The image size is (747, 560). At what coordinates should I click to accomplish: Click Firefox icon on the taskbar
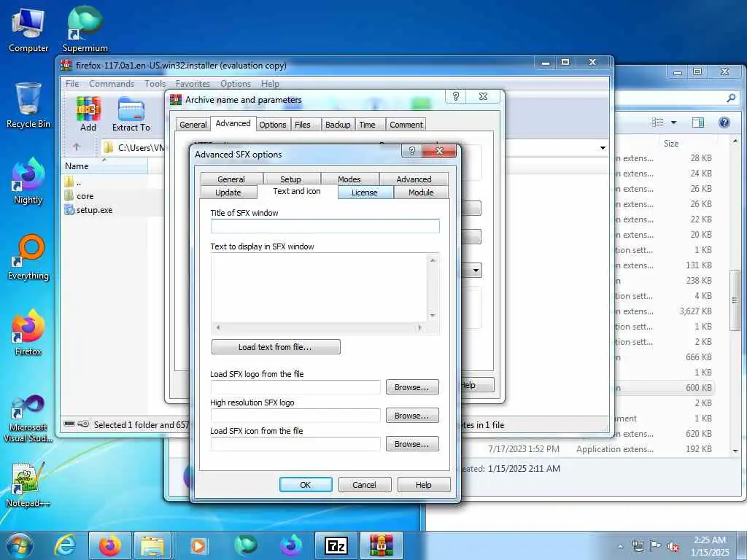click(x=110, y=545)
